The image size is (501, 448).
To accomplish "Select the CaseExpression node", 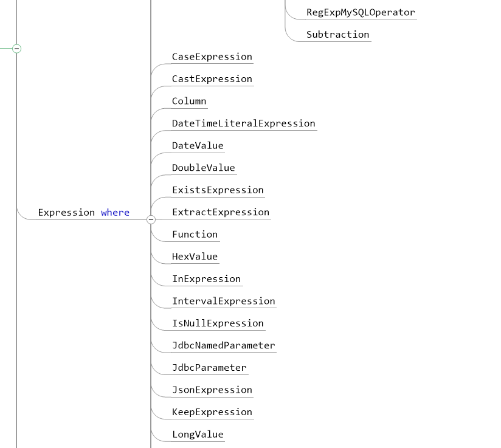I will 212,57.
